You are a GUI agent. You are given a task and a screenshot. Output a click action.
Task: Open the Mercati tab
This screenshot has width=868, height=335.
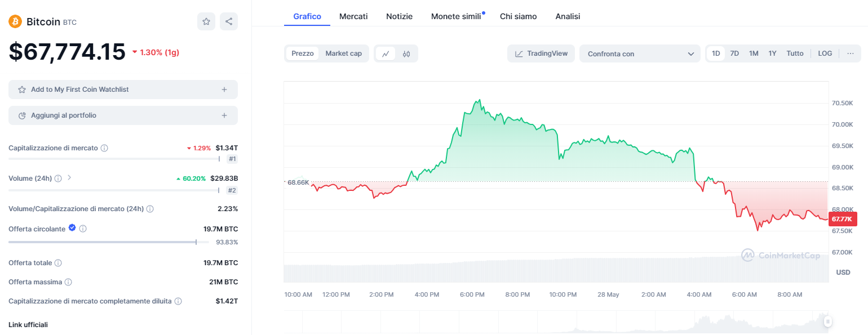coord(353,16)
